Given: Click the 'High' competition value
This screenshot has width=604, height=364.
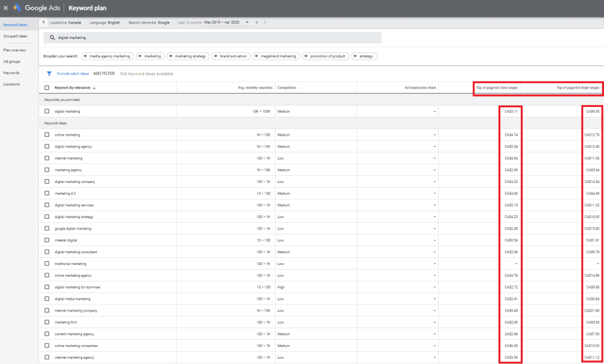Looking at the screenshot, I should (x=281, y=287).
